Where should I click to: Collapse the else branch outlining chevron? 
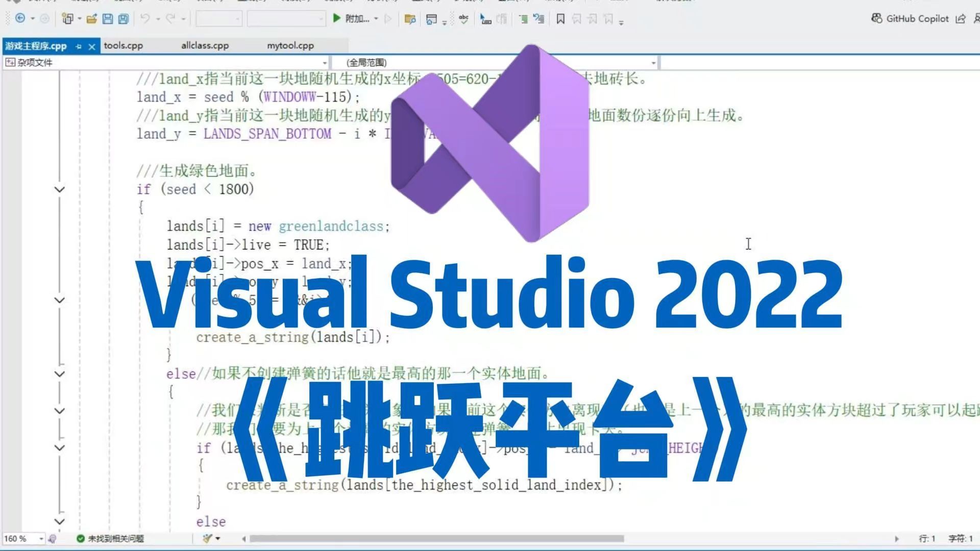click(59, 374)
